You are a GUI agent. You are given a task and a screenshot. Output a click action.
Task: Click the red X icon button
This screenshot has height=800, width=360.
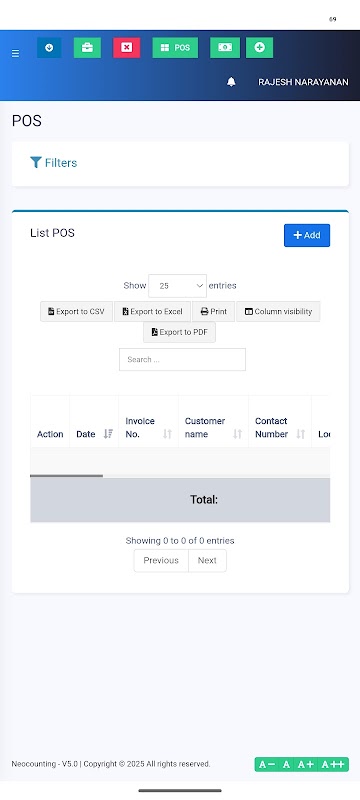coord(126,47)
